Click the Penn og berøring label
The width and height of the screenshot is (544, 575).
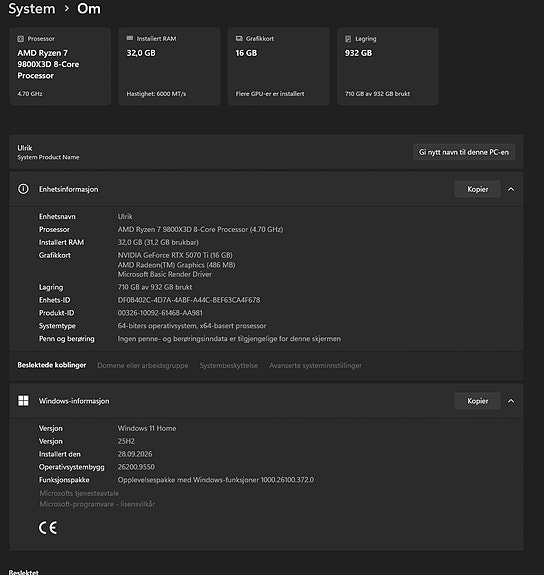point(67,338)
